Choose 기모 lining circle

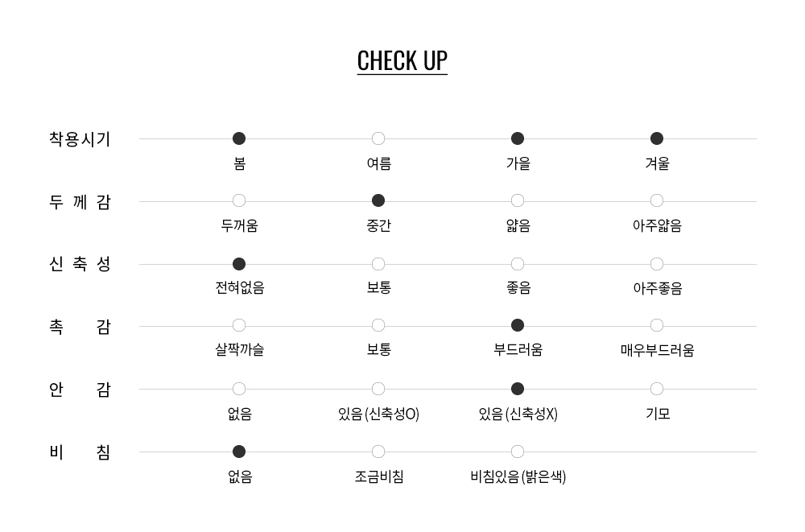[657, 389]
